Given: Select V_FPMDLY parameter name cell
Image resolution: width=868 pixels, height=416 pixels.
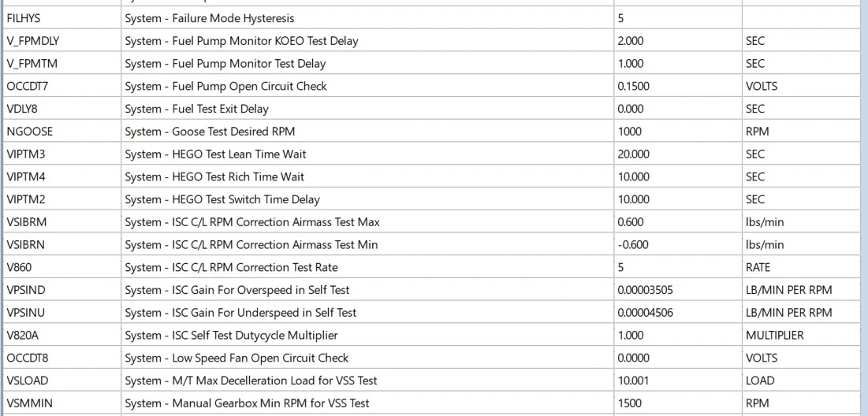Looking at the screenshot, I should click(62, 41).
